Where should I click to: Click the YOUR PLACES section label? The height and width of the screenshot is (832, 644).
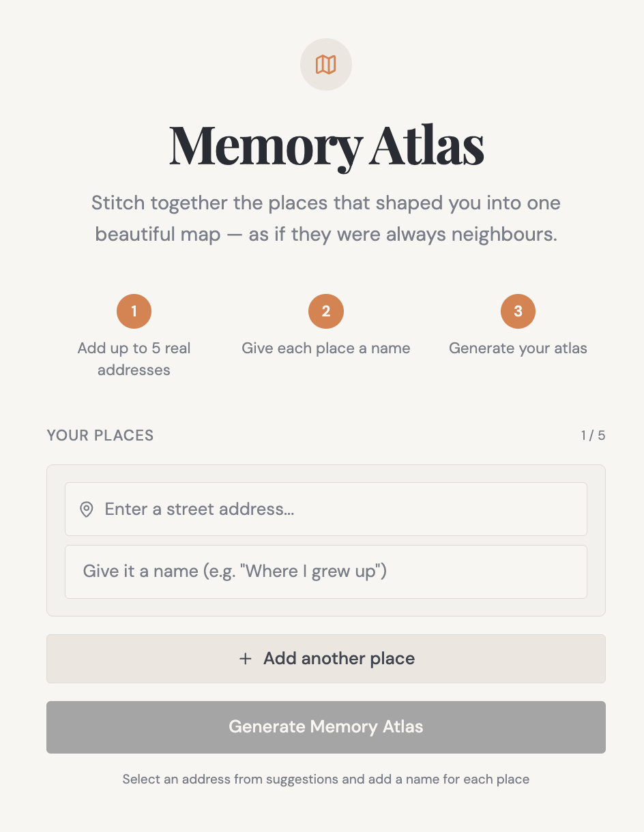point(100,435)
